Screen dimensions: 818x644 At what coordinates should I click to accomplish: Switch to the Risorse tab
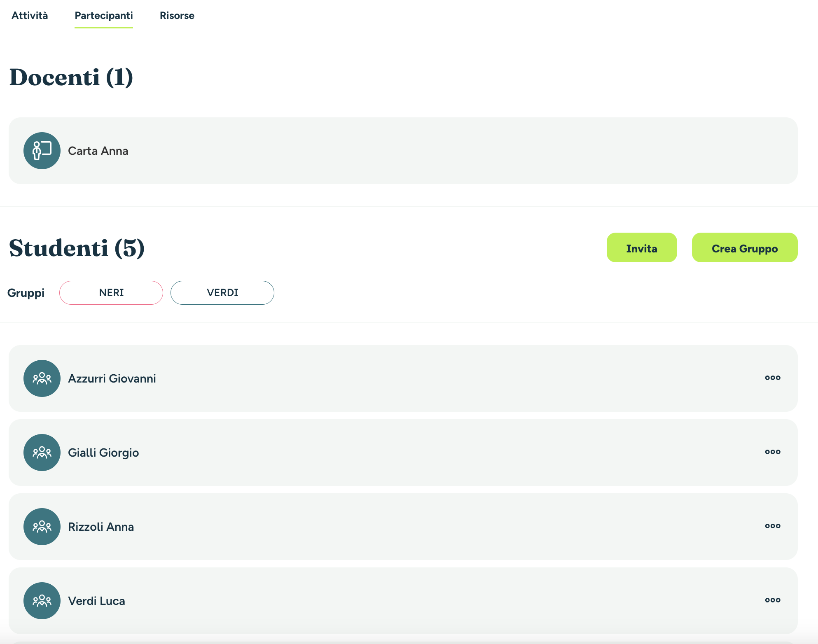click(177, 16)
